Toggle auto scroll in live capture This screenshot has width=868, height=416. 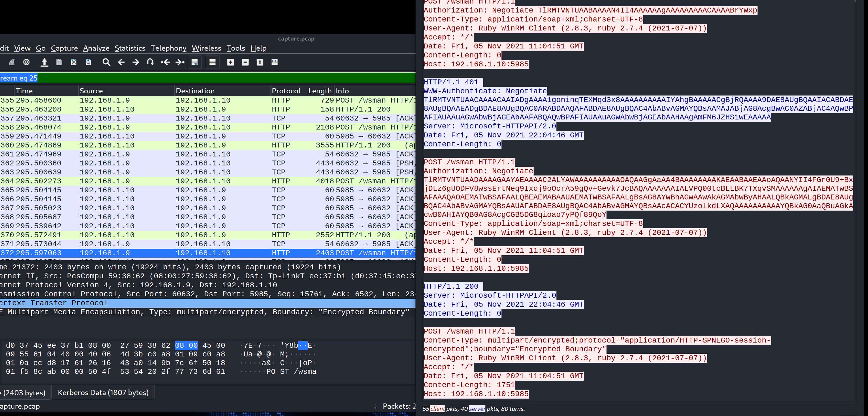(x=195, y=62)
